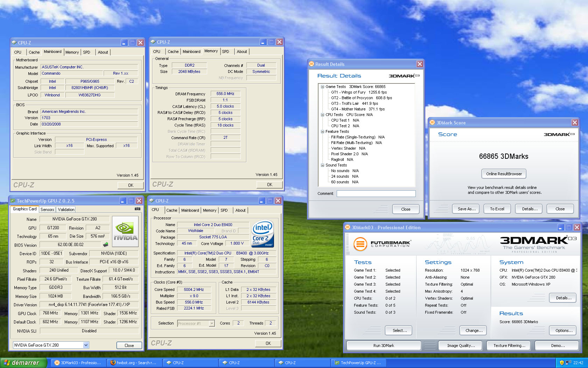Click the 3DMark03 Professional Edition title bar icon
The height and width of the screenshot is (368, 588).
[x=348, y=227]
